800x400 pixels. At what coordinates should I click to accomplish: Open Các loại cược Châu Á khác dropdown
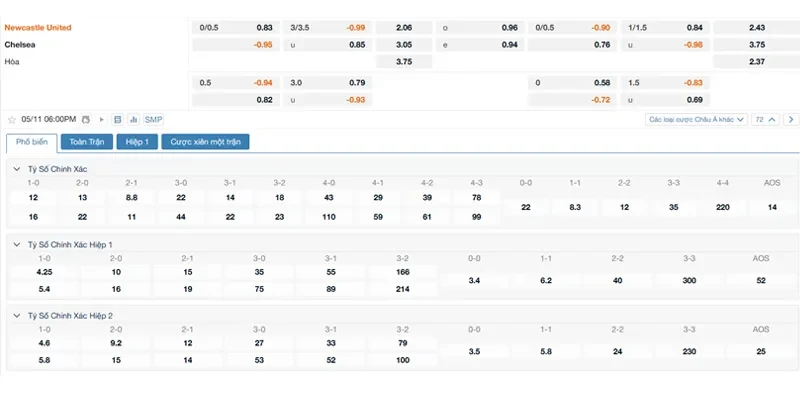(697, 119)
